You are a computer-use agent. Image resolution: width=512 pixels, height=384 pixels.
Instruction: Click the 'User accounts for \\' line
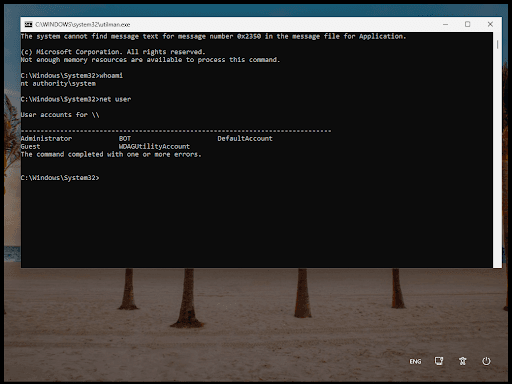60,115
